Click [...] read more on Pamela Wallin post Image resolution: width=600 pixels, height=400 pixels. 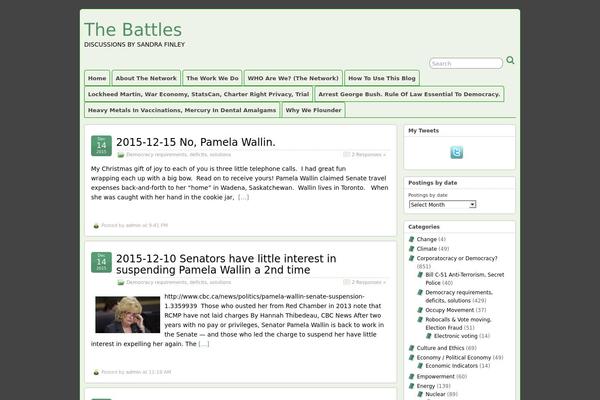point(243,197)
